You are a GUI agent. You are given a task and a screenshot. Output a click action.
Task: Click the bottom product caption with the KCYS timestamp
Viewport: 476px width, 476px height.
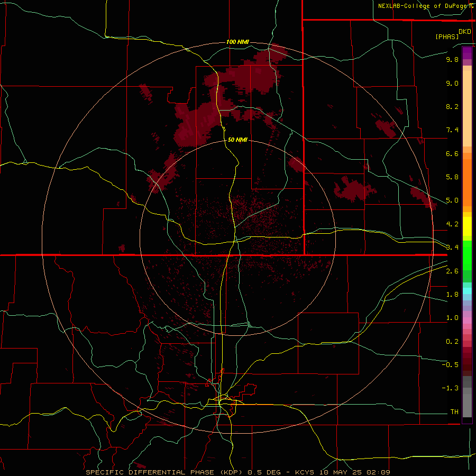point(238,472)
